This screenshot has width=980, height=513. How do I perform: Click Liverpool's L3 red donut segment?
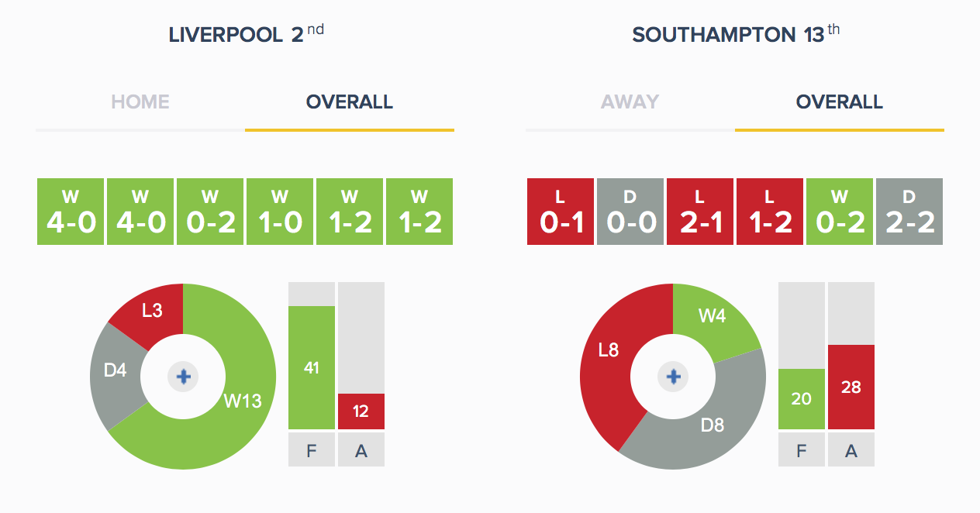tap(153, 312)
